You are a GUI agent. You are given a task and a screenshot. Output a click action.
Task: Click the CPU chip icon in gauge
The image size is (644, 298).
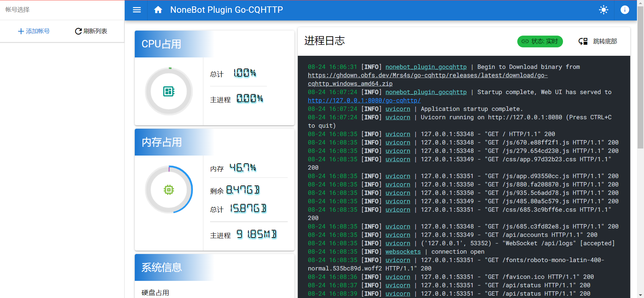tap(169, 91)
